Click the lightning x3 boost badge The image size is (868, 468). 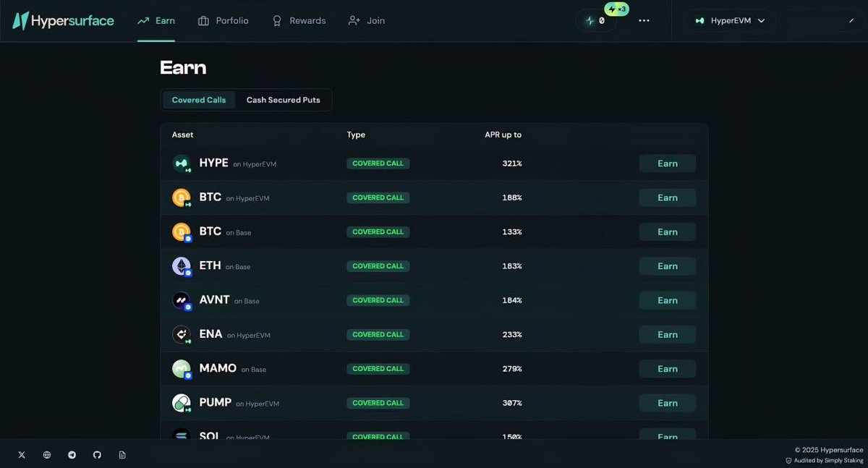[617, 9]
